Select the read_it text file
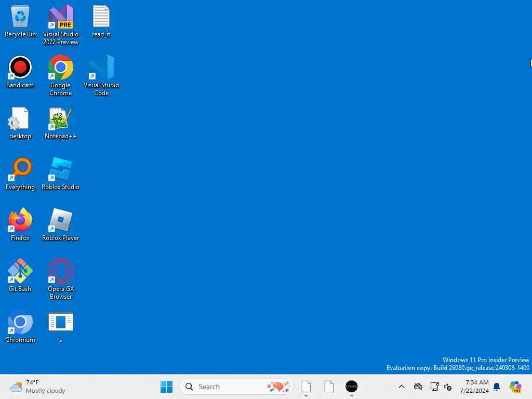532x399 pixels. (101, 21)
